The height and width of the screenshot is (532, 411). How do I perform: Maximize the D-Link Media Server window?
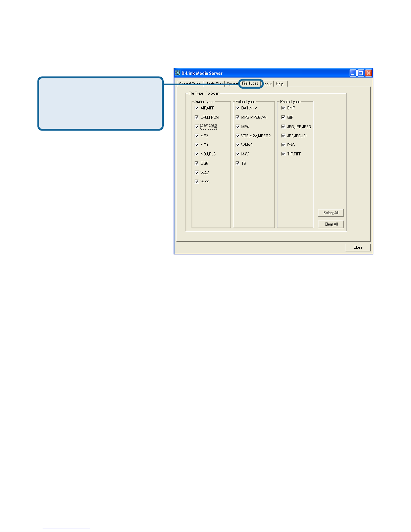(361, 73)
